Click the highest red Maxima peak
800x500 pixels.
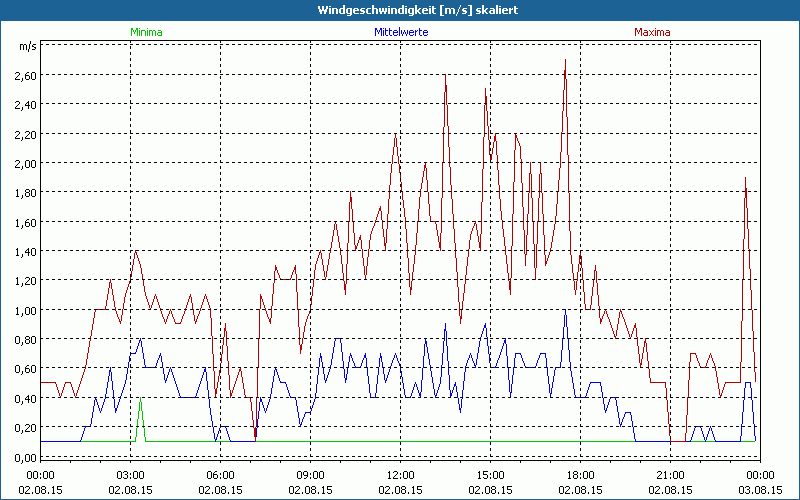tap(566, 62)
